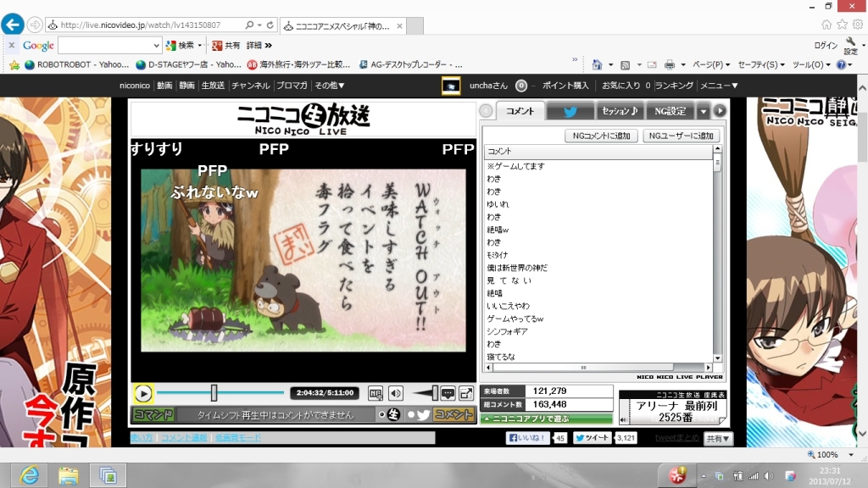This screenshot has height=488, width=868.
Task: Open the セーフティ(S) dropdown menu
Action: click(761, 64)
